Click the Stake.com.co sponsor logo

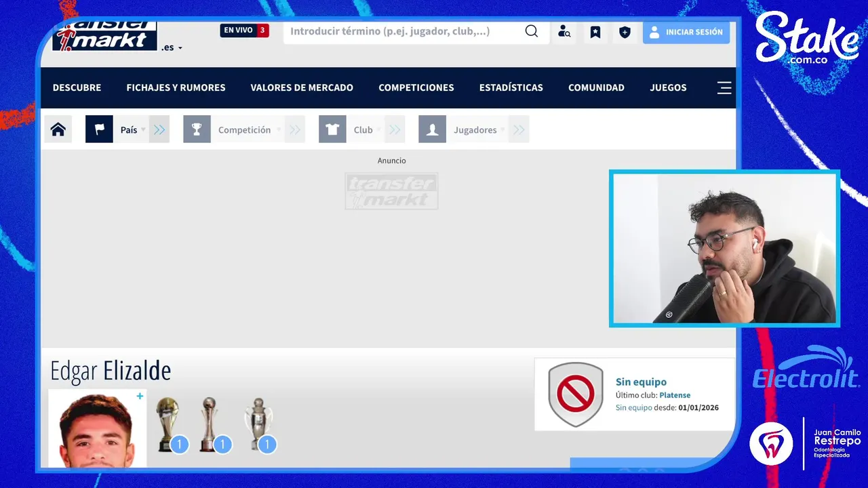pos(807,39)
